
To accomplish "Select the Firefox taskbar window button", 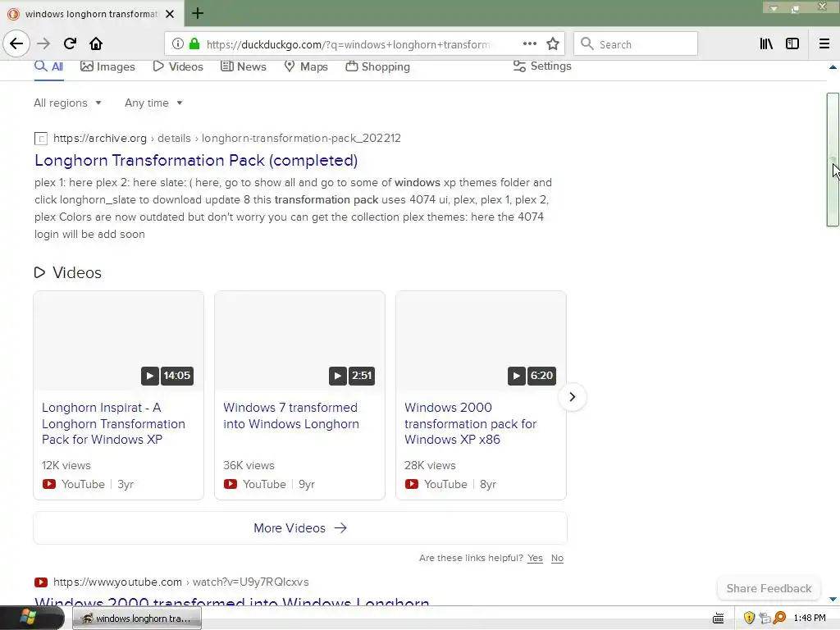I will point(137,619).
